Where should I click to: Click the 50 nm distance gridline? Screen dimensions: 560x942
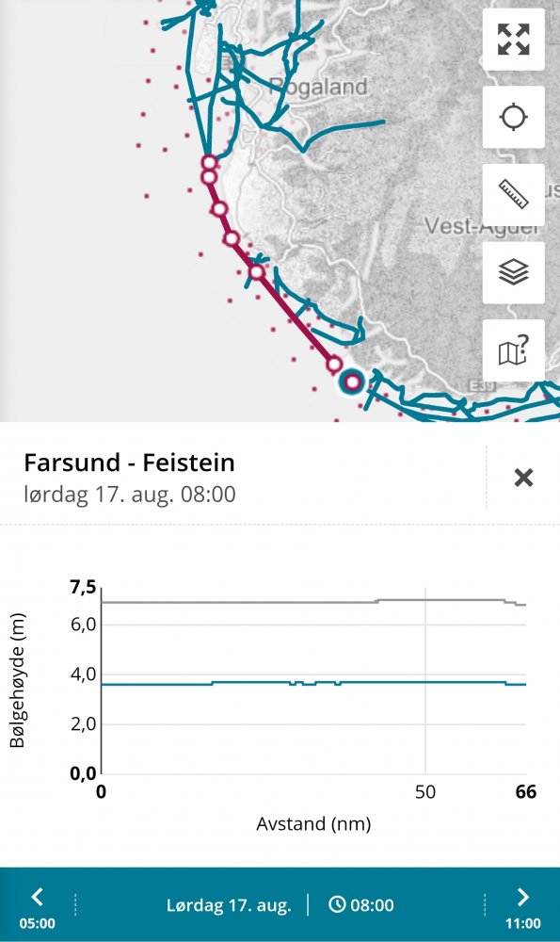tap(425, 681)
